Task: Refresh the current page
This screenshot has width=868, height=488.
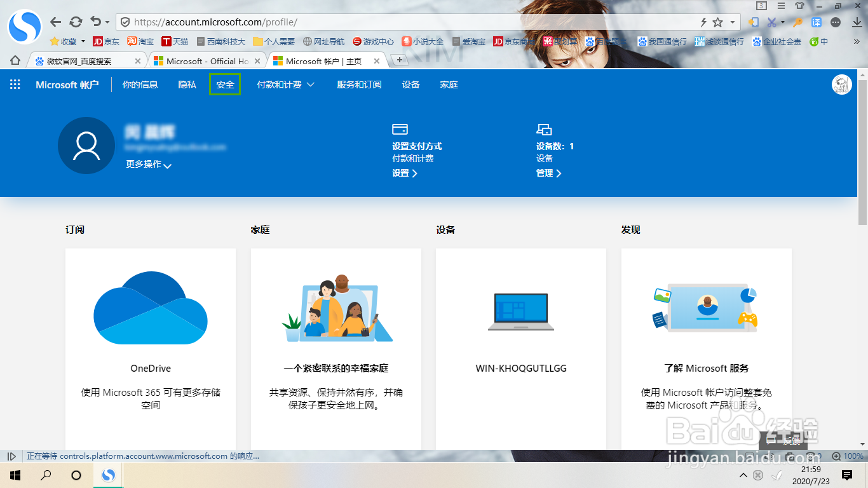Action: click(x=76, y=22)
